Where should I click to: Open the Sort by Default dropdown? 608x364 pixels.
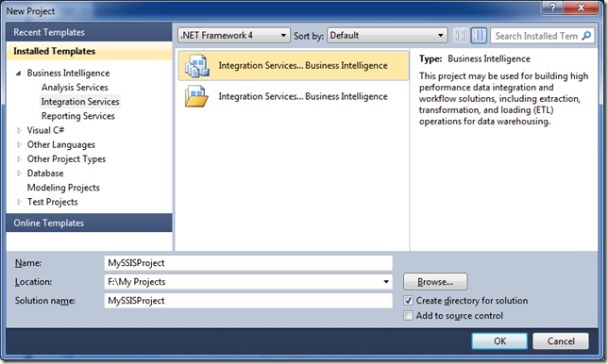point(387,36)
